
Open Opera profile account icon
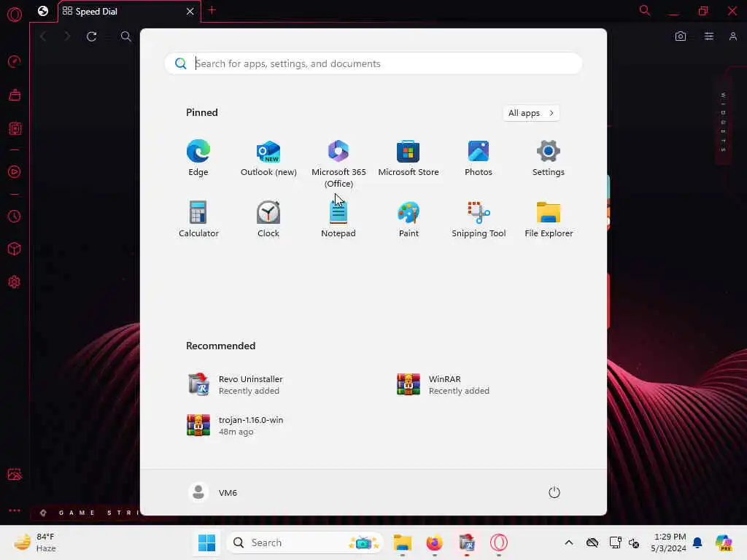pyautogui.click(x=732, y=36)
